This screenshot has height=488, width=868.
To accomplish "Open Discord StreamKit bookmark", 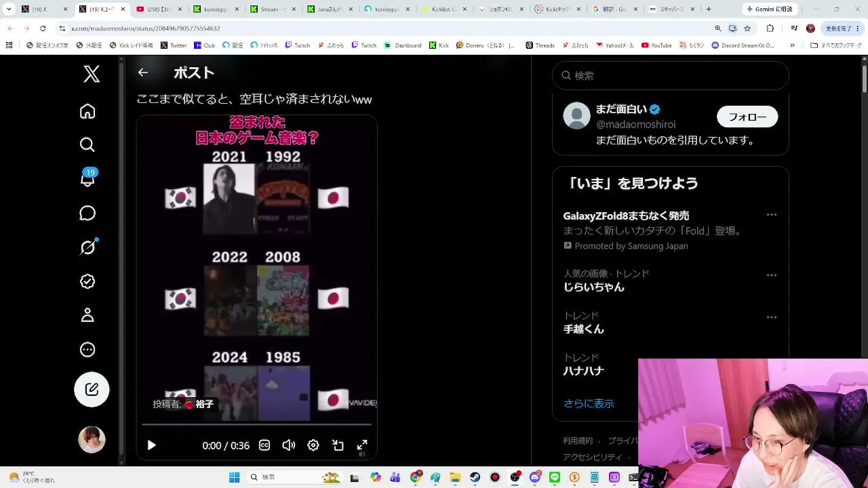I will (x=743, y=45).
